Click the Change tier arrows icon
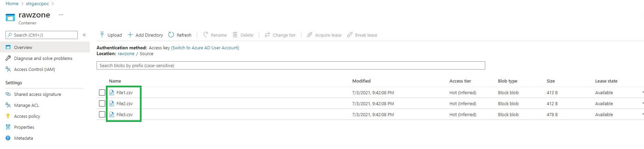This screenshot has height=149, width=644. (x=267, y=35)
